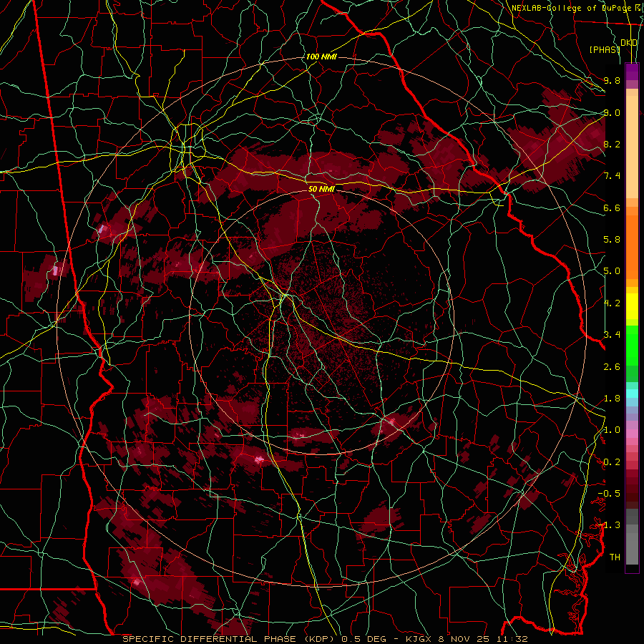Click the 1.0 legend value
This screenshot has width=644, height=644.
(x=612, y=430)
